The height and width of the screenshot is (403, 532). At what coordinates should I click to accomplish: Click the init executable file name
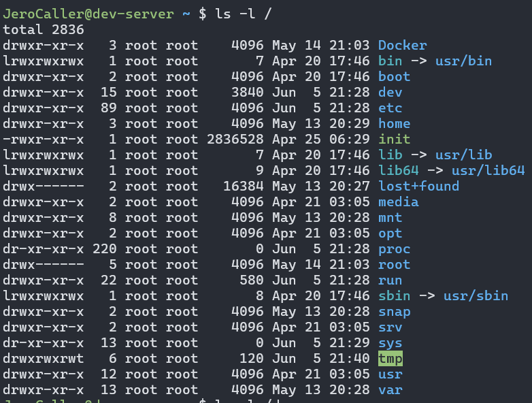point(395,139)
